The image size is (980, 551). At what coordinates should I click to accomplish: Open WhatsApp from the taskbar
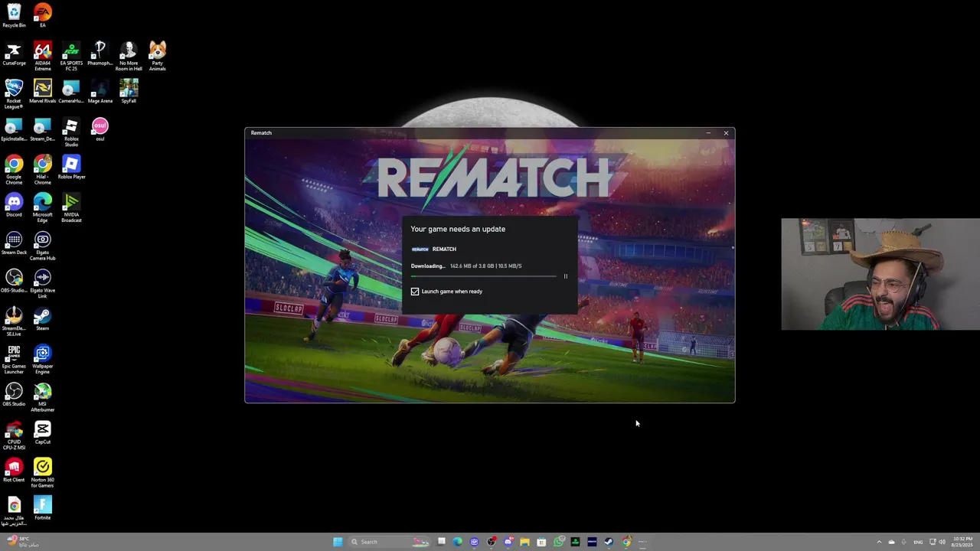(x=558, y=542)
